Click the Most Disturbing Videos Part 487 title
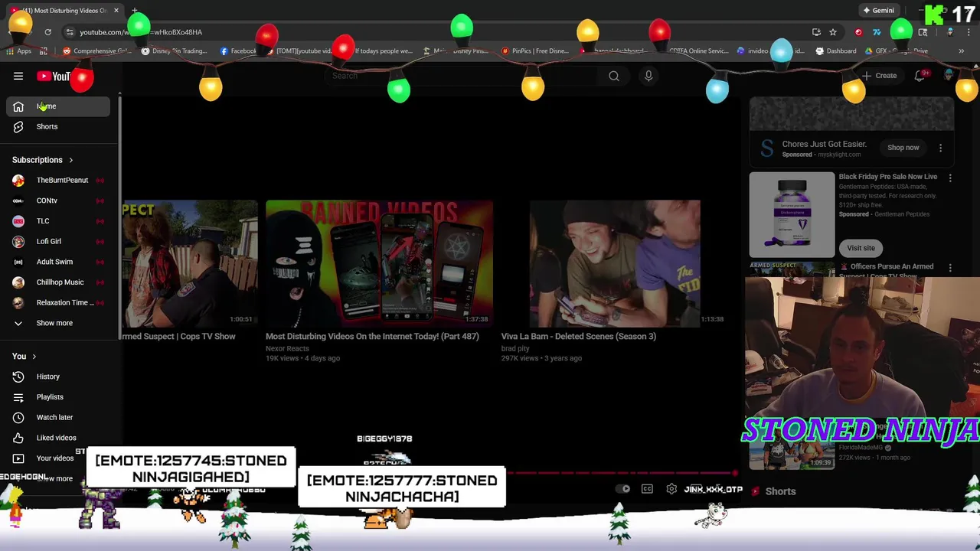Screen dimensions: 980x551 (x=372, y=336)
